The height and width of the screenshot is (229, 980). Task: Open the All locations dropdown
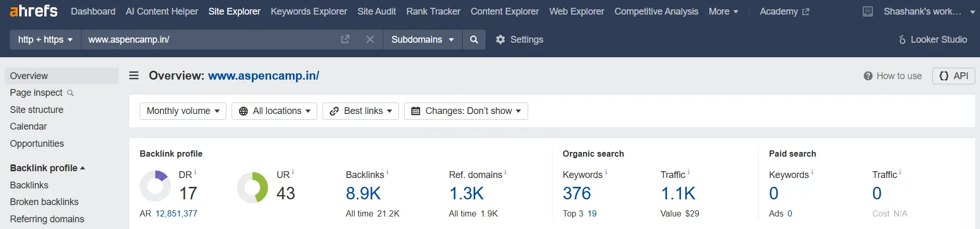coord(274,111)
